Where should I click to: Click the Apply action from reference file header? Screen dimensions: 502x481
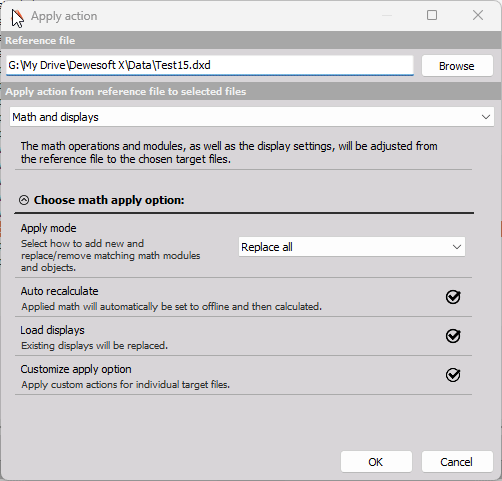click(126, 92)
